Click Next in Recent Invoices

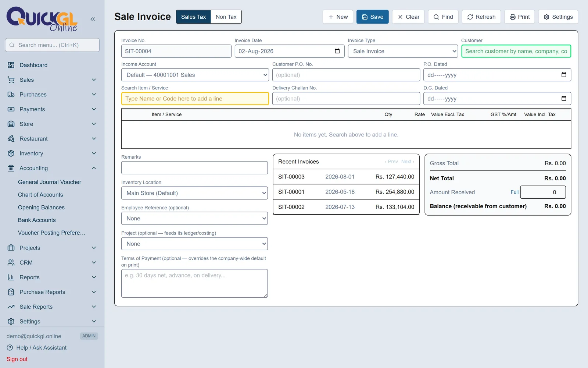(x=408, y=162)
